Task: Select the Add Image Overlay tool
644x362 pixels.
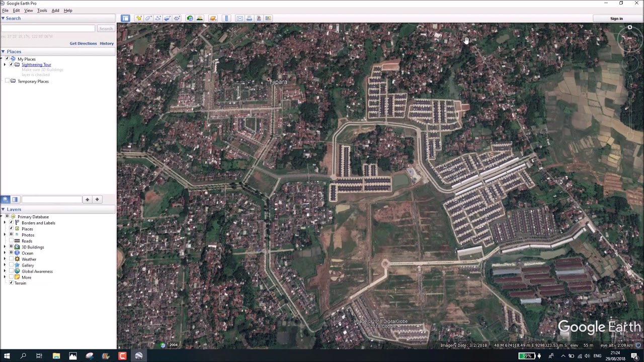Action: [x=168, y=19]
